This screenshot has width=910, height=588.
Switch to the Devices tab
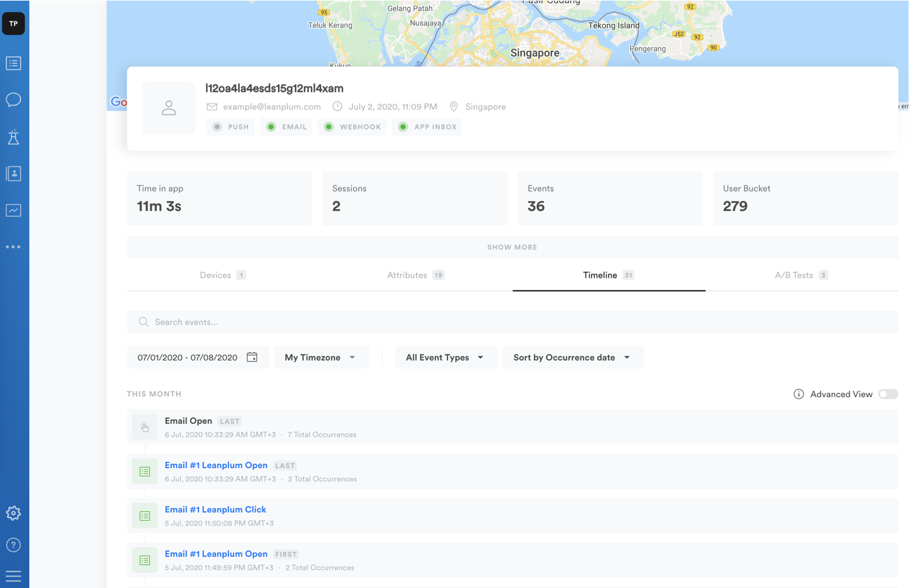point(223,275)
